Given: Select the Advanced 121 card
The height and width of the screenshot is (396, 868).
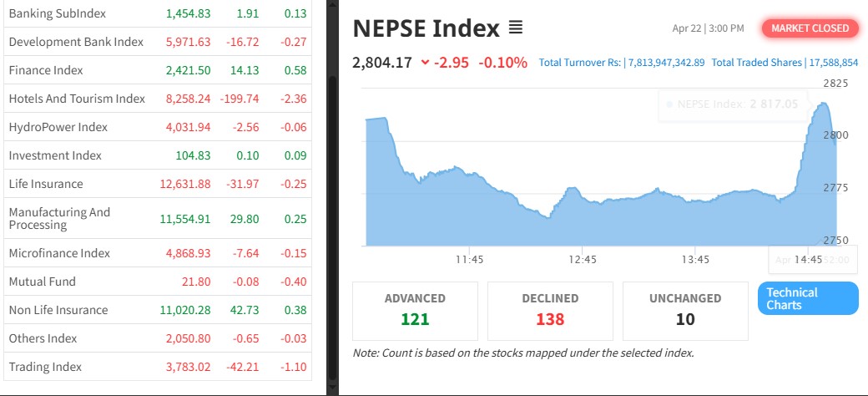Looking at the screenshot, I should (x=415, y=310).
